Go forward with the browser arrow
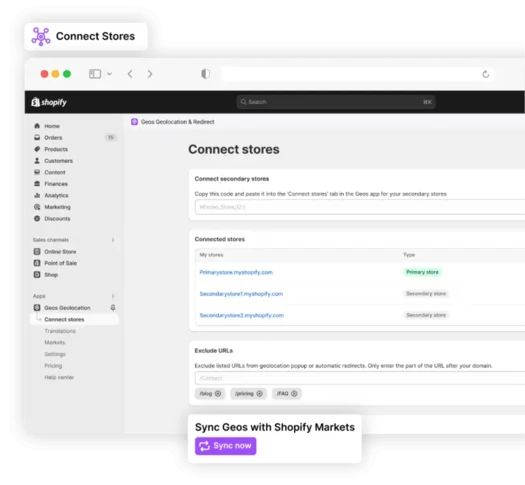The image size is (525, 485). 150,74
